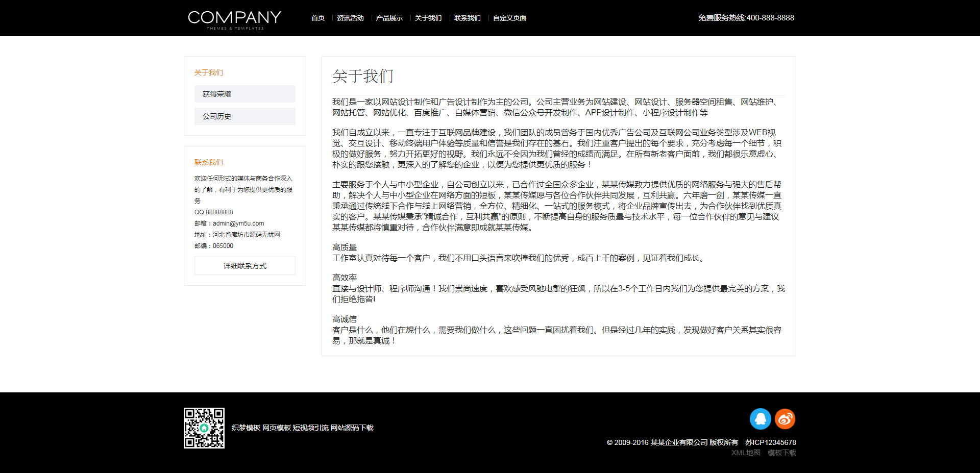Select 产品展示 in top navigation
Image resolution: width=980 pixels, height=473 pixels.
click(x=389, y=18)
